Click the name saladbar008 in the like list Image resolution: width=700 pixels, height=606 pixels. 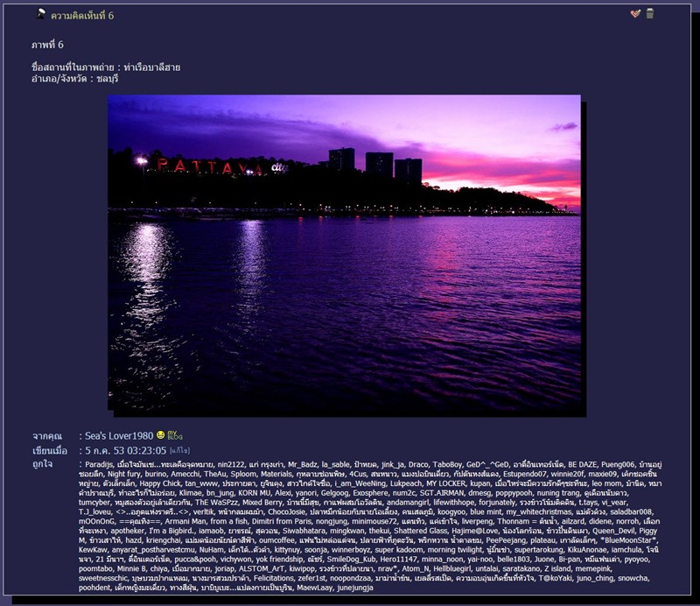(x=631, y=511)
